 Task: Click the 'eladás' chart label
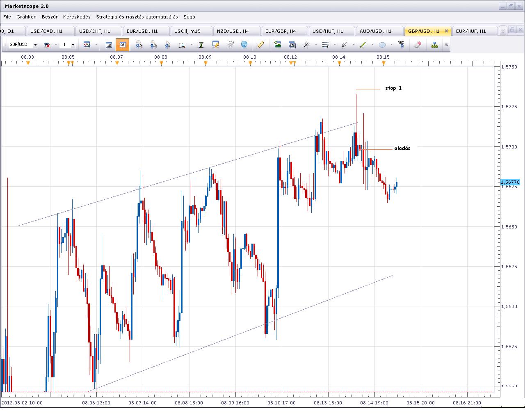pos(402,148)
